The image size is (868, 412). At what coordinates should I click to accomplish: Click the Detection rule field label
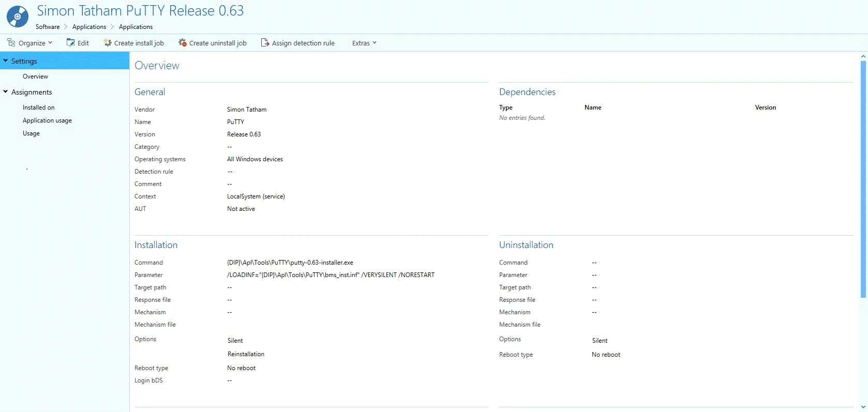point(154,172)
